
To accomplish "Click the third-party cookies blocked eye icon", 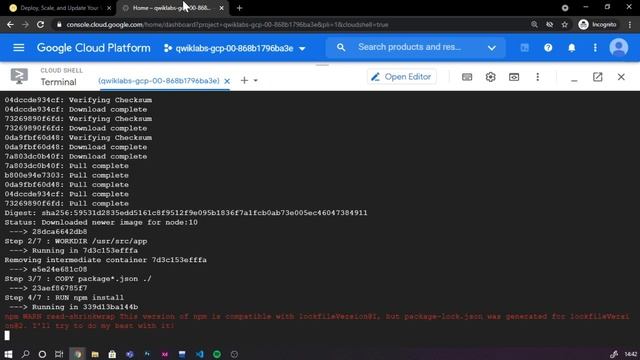I will [x=549, y=24].
